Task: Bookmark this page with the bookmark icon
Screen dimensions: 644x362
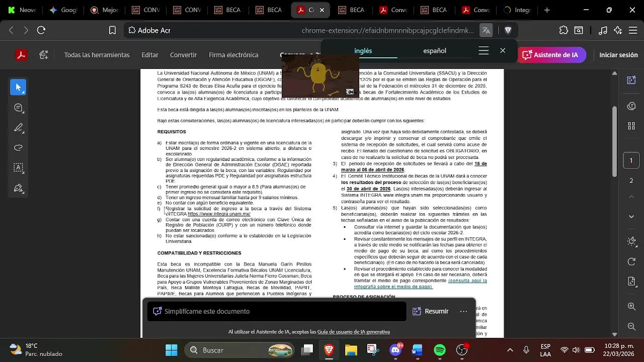Action: [x=113, y=30]
